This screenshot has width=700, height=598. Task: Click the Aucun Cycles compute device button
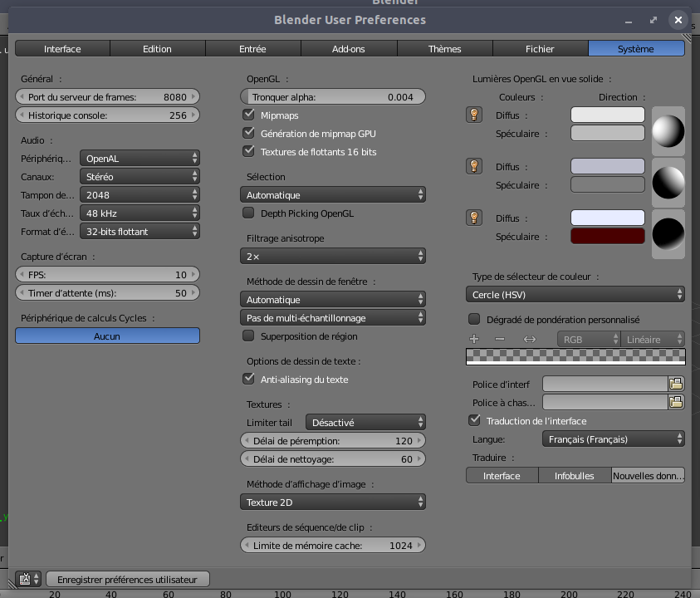click(x=107, y=336)
